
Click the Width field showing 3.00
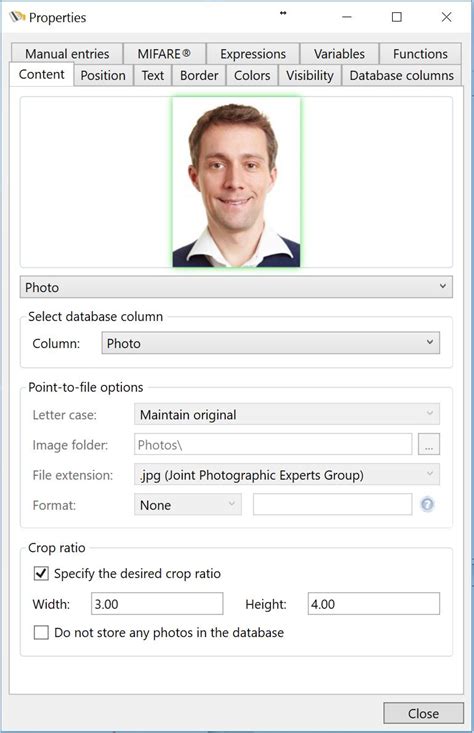click(x=157, y=604)
